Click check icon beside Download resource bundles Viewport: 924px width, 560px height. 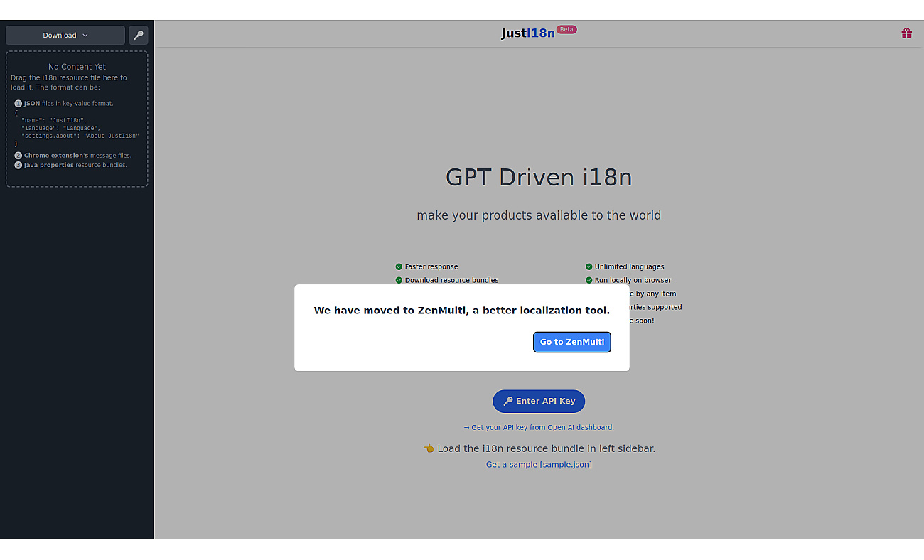pyautogui.click(x=399, y=280)
